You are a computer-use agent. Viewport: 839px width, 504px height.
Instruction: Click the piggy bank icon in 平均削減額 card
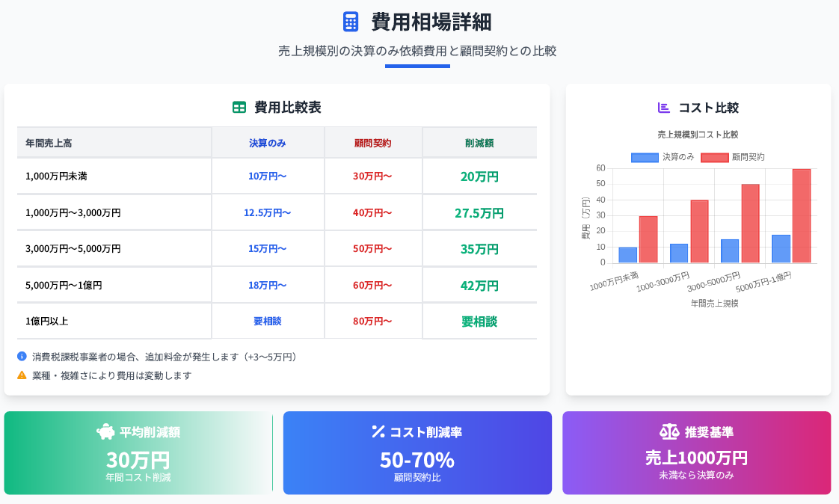click(105, 431)
